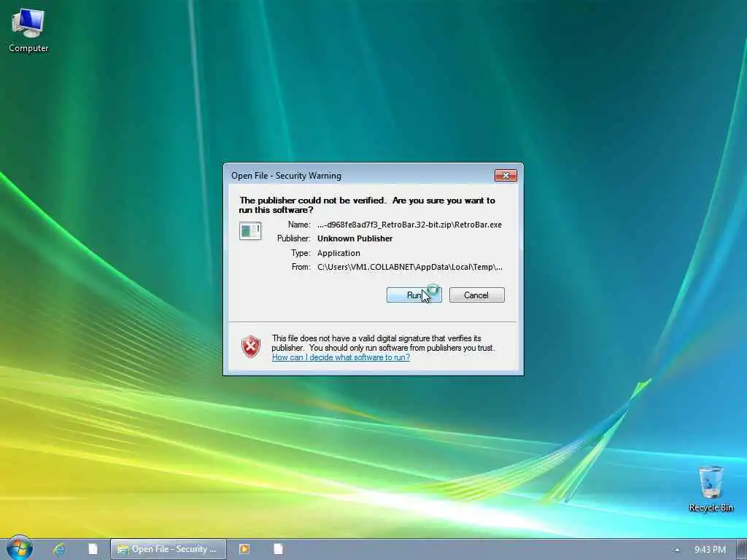Show hidden tray icons arrow
This screenshot has height=560, width=747.
[677, 550]
